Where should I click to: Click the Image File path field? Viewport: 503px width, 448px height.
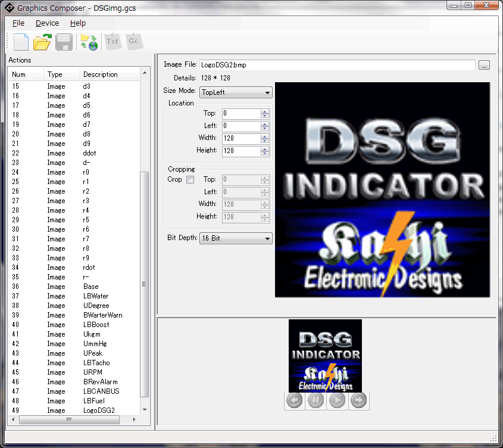(x=337, y=65)
